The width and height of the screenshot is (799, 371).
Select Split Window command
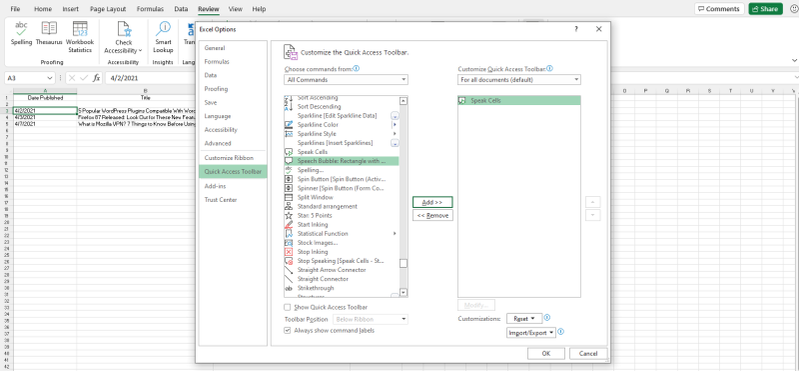341,197
